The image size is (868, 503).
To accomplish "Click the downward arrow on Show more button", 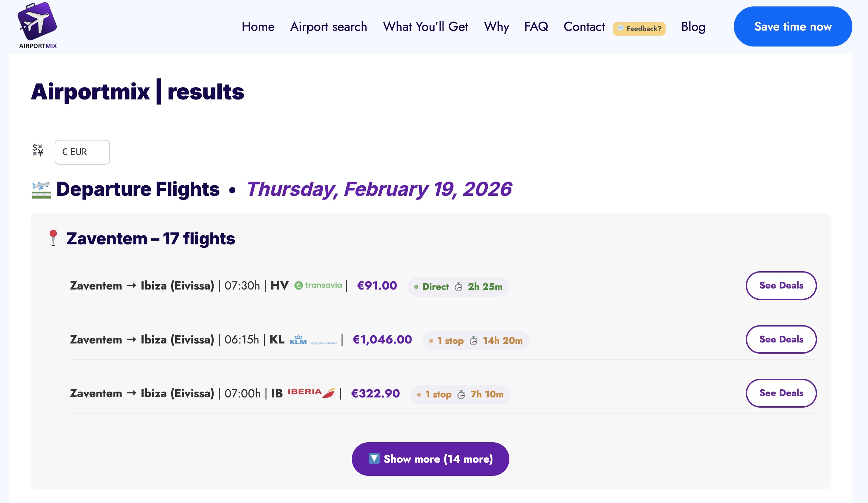I will (375, 459).
